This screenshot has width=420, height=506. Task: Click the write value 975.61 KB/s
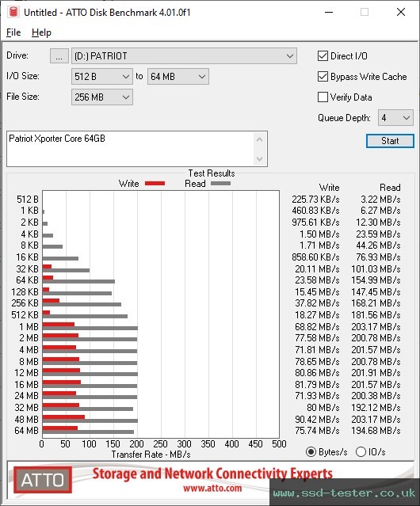315,223
